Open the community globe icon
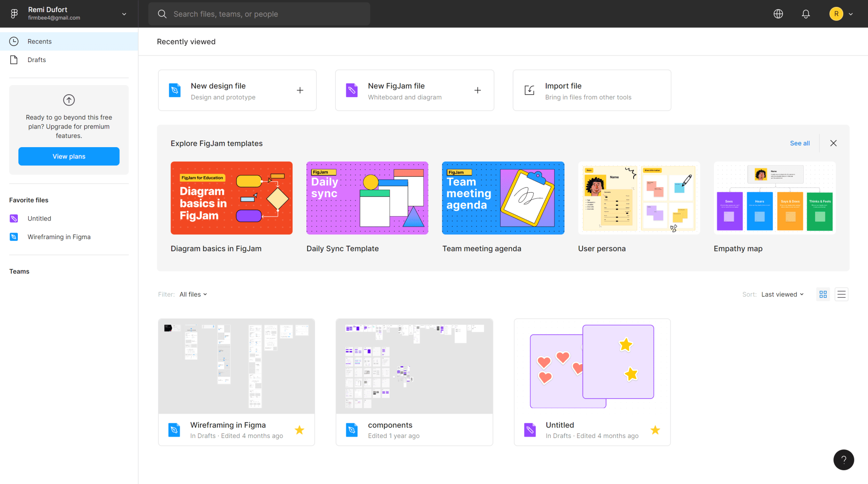This screenshot has height=484, width=868. click(778, 14)
